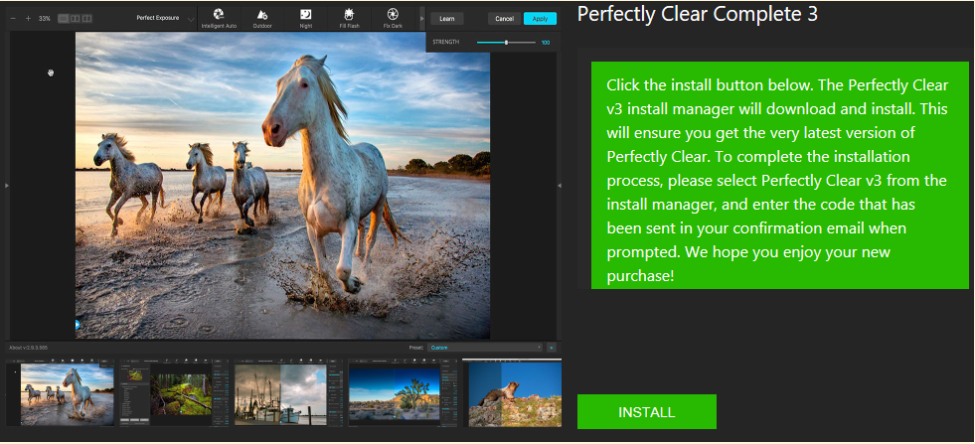Click the About v2.9.3.565 text

point(29,348)
